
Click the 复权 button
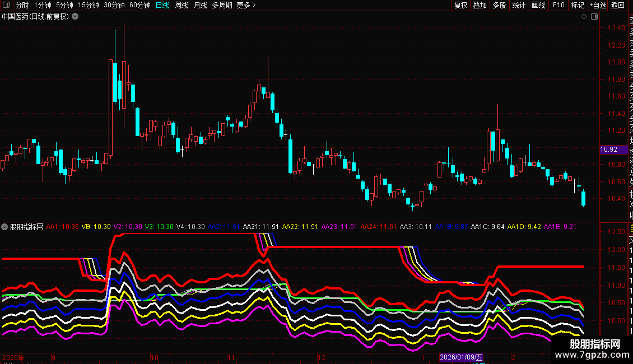[x=460, y=5]
